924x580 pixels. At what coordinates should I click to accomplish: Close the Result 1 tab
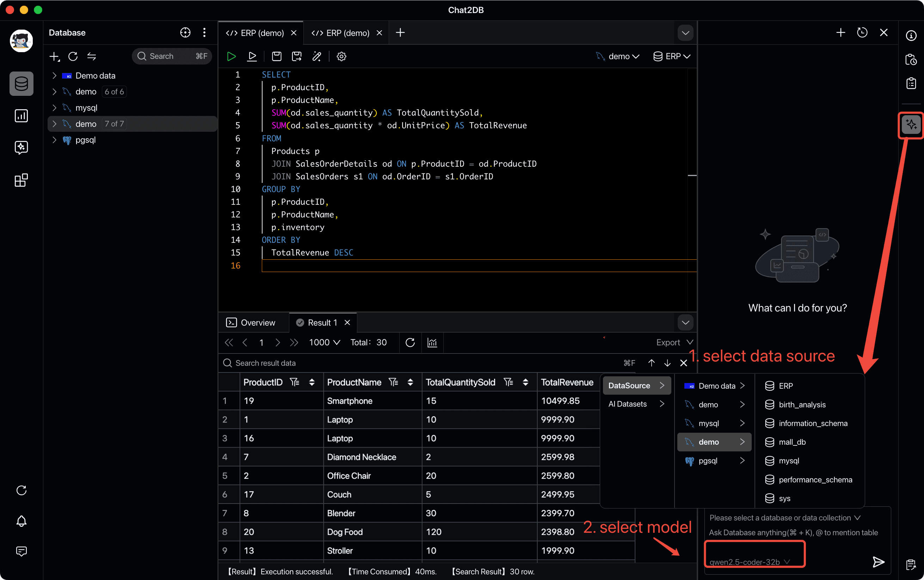tap(347, 323)
